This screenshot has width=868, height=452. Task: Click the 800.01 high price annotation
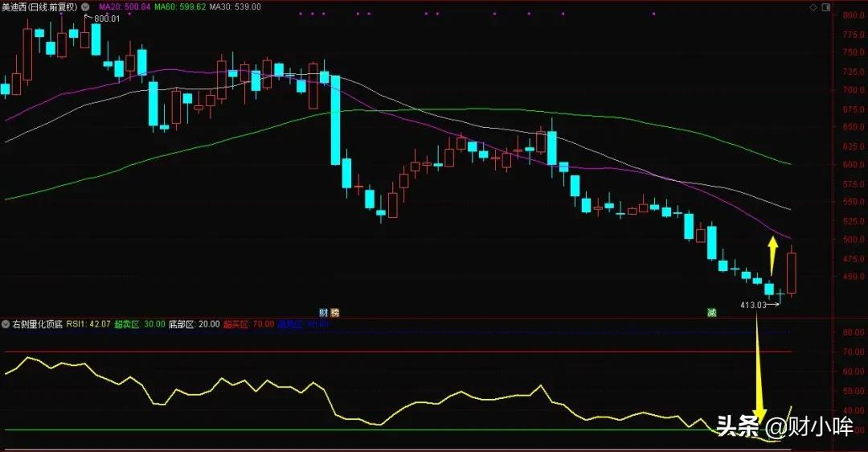point(107,18)
